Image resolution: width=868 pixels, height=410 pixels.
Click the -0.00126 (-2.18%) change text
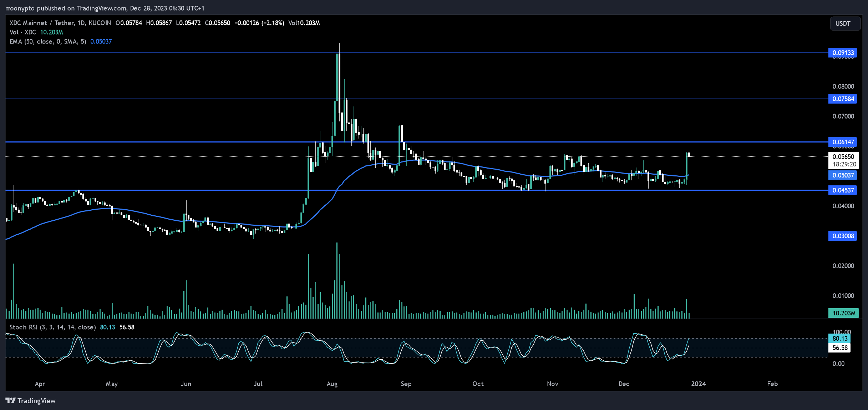[259, 23]
